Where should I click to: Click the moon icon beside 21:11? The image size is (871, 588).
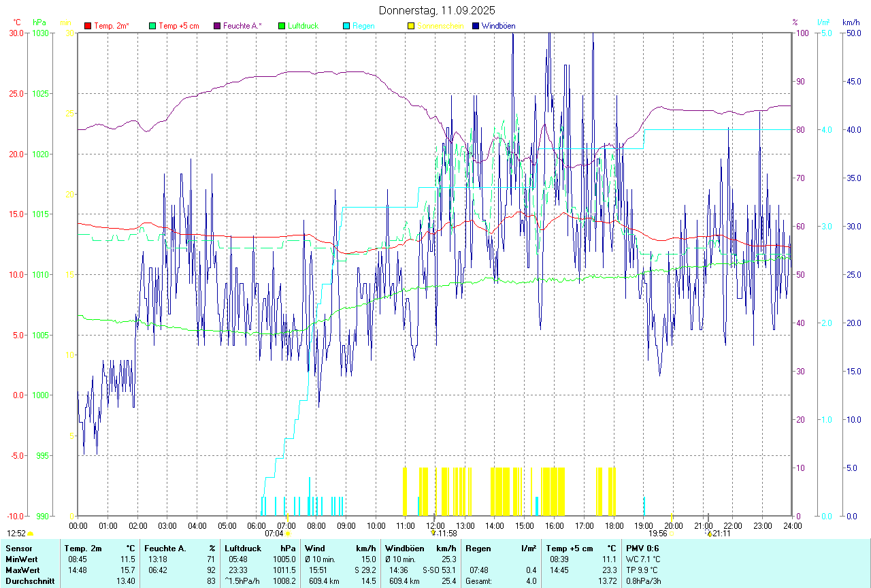709,534
